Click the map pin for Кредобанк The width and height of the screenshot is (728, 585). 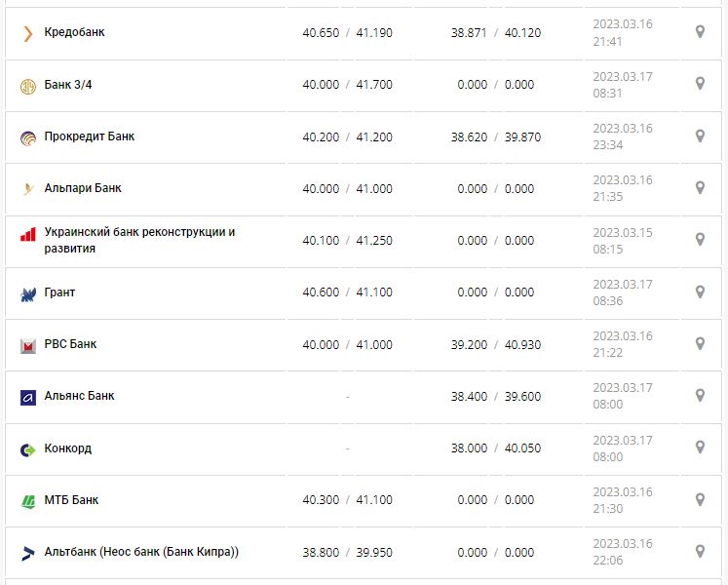coord(700,32)
